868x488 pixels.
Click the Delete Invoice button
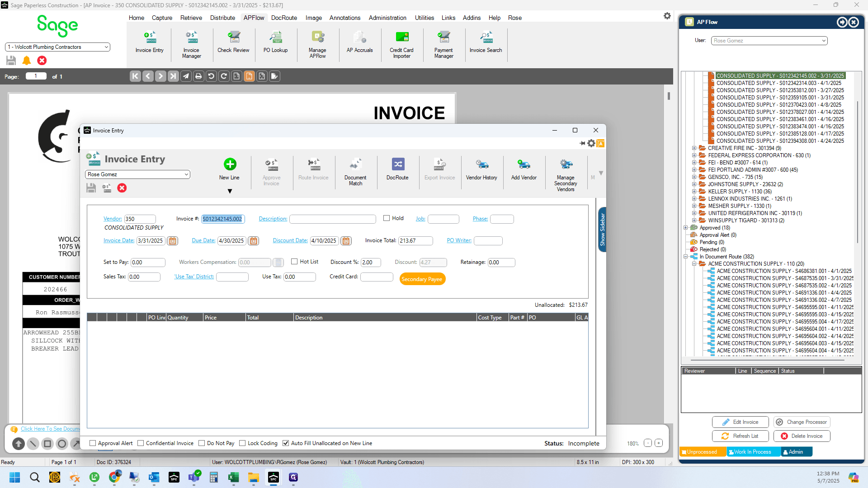tap(802, 436)
